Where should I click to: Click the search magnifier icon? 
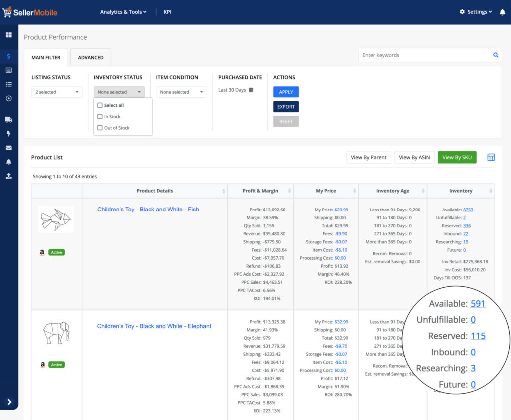click(496, 55)
